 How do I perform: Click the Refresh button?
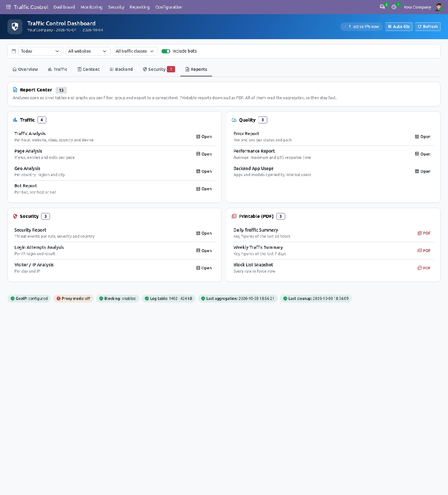[428, 26]
